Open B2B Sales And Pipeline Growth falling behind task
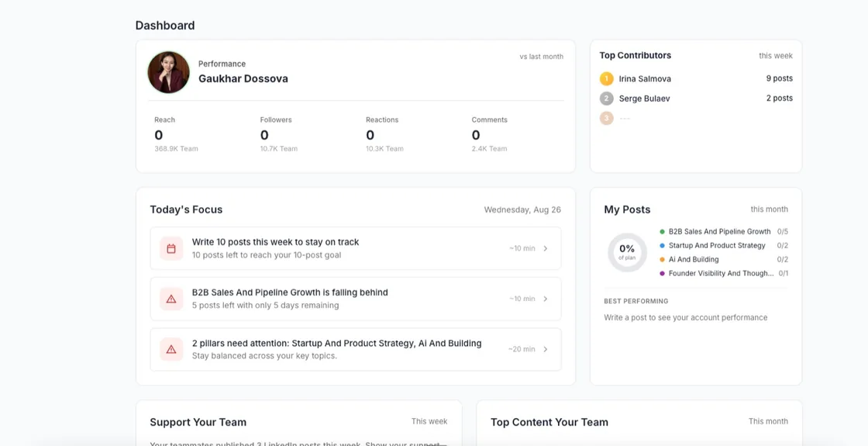This screenshot has height=446, width=868. (356, 299)
